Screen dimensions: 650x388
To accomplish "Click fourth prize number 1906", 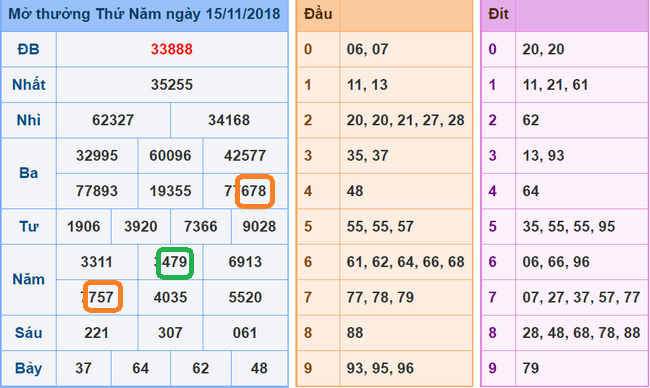I will click(x=83, y=227).
